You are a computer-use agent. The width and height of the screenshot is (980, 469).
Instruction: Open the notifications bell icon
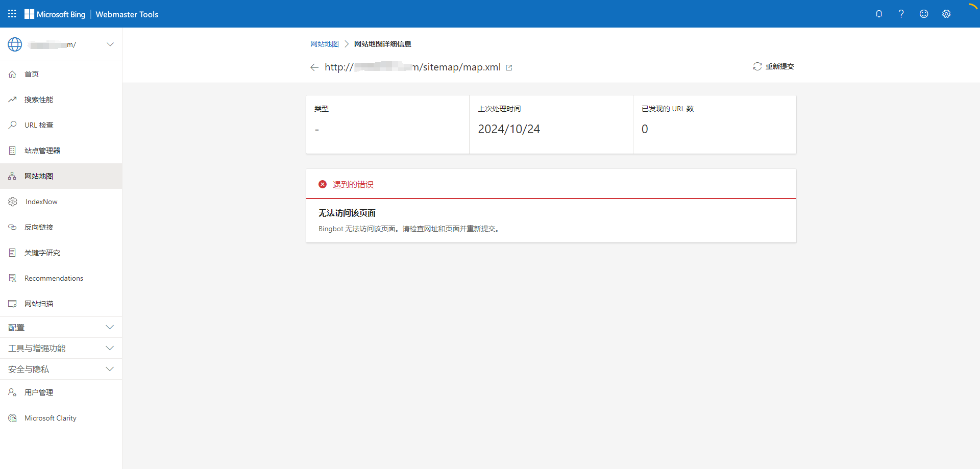(879, 14)
